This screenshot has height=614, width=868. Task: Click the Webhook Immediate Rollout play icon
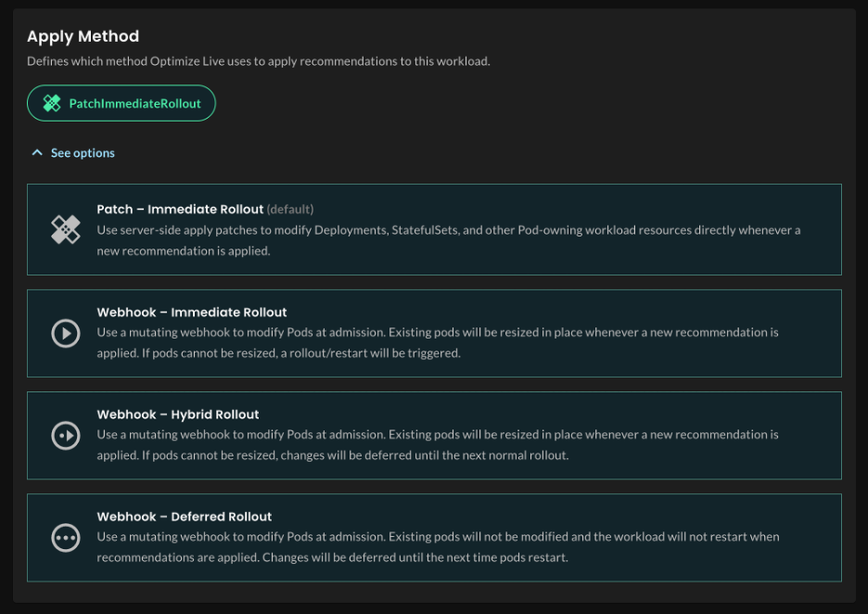[66, 333]
